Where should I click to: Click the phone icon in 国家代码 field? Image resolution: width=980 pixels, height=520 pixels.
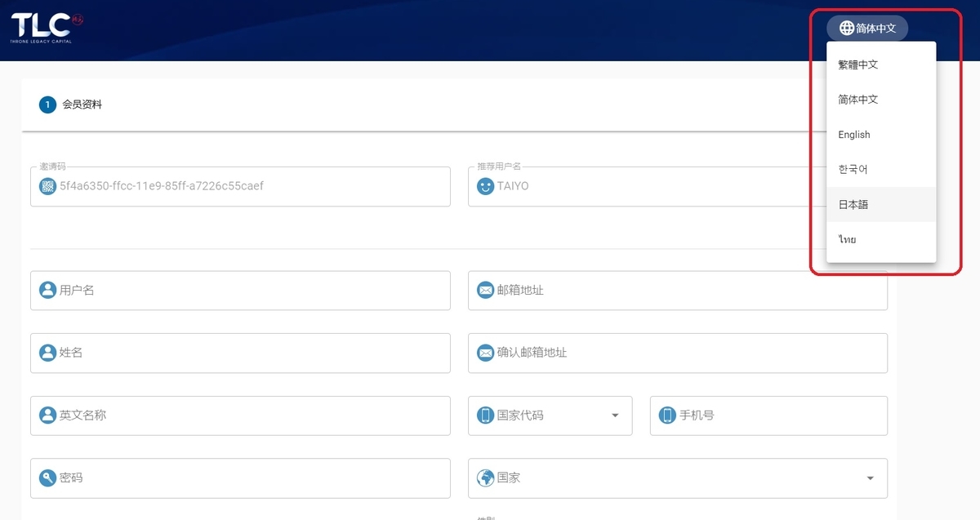pyautogui.click(x=486, y=415)
